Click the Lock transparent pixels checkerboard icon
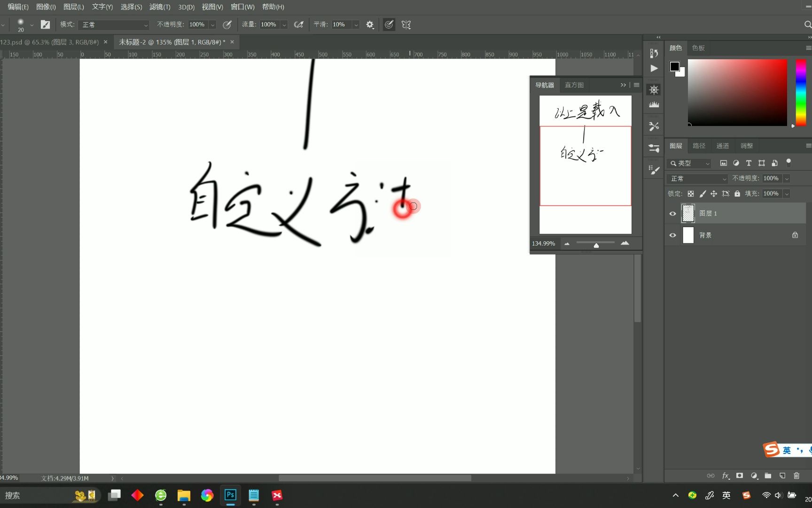This screenshot has width=812, height=508. 690,193
